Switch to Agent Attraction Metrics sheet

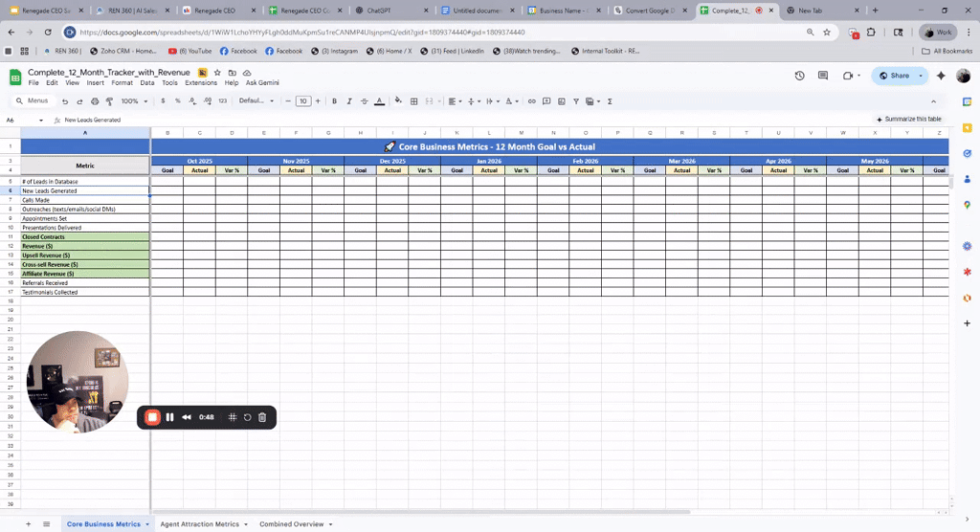pyautogui.click(x=199, y=524)
